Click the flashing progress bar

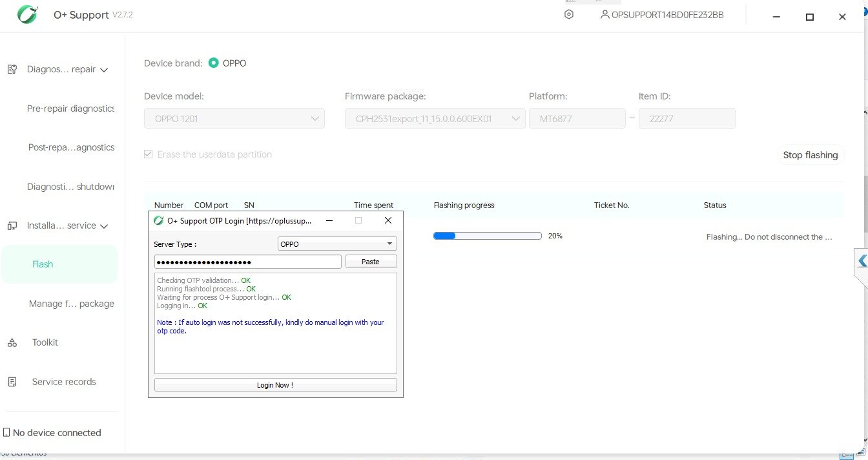point(487,236)
